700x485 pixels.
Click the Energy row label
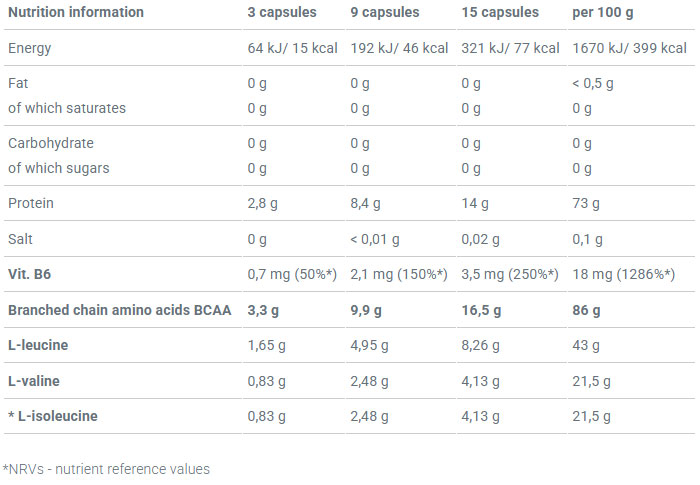(29, 48)
